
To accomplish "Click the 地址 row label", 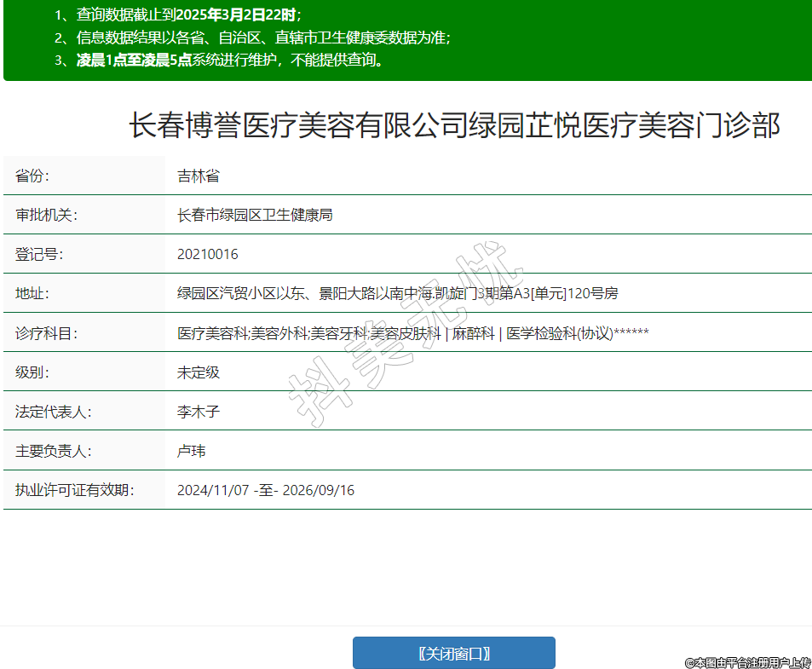I will coord(32,293).
